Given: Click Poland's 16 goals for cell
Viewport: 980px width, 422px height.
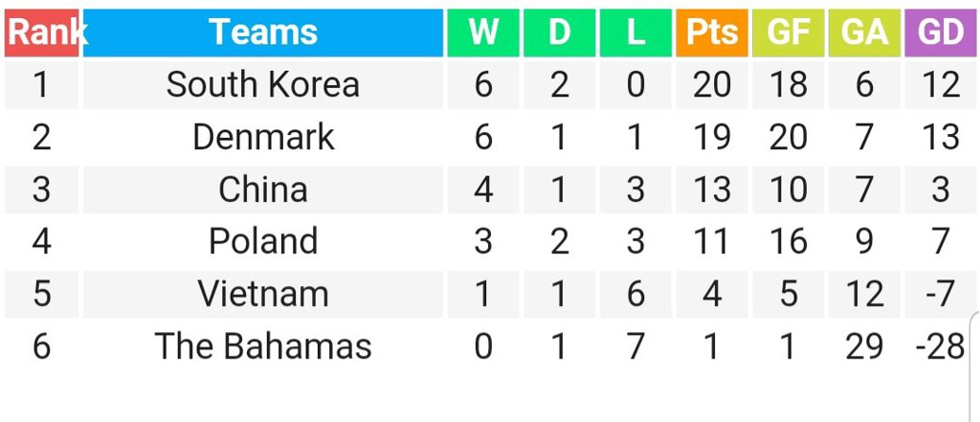Looking at the screenshot, I should pyautogui.click(x=789, y=241).
